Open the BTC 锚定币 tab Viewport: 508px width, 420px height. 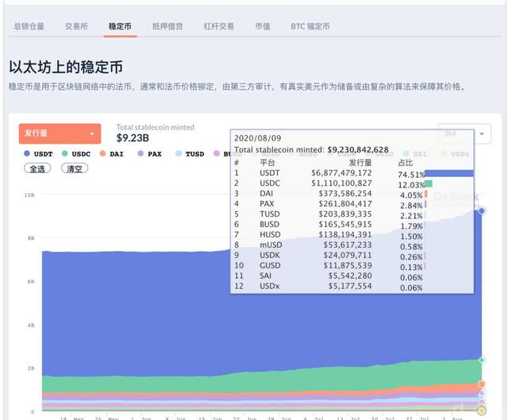pyautogui.click(x=310, y=26)
